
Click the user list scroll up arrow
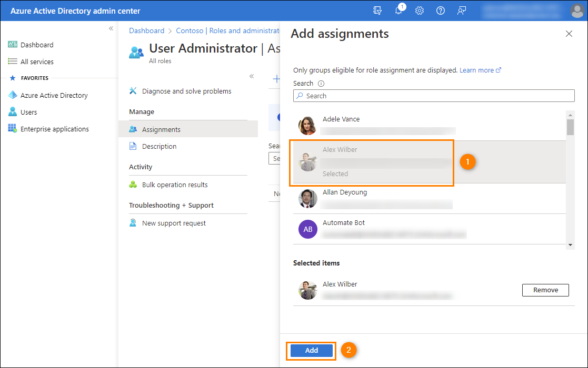coord(571,115)
